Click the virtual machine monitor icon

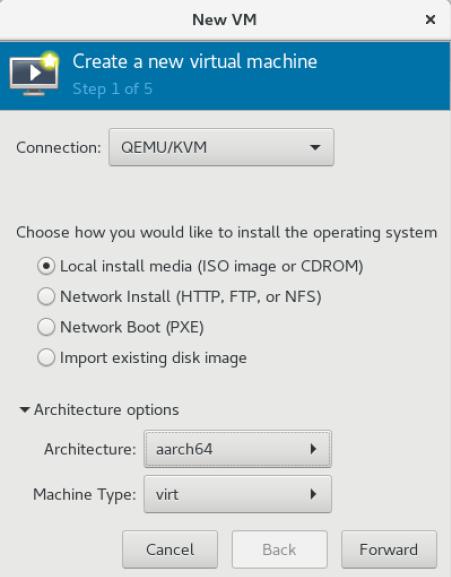(x=34, y=74)
